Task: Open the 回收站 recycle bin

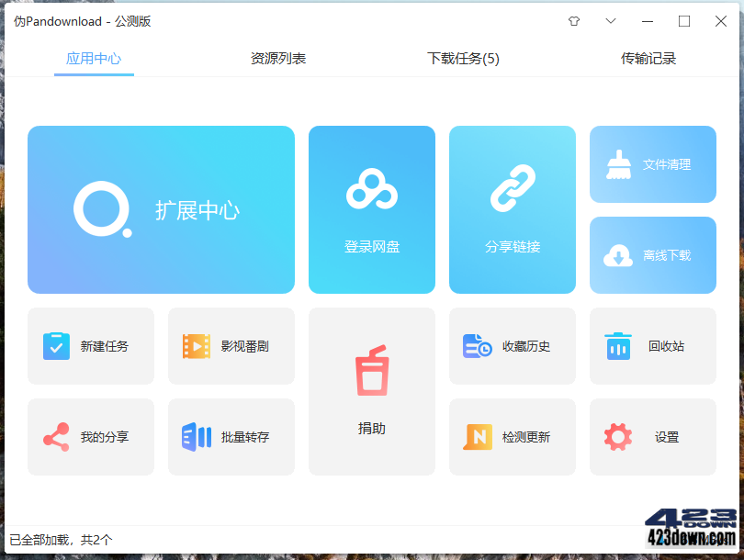Action: tap(652, 346)
